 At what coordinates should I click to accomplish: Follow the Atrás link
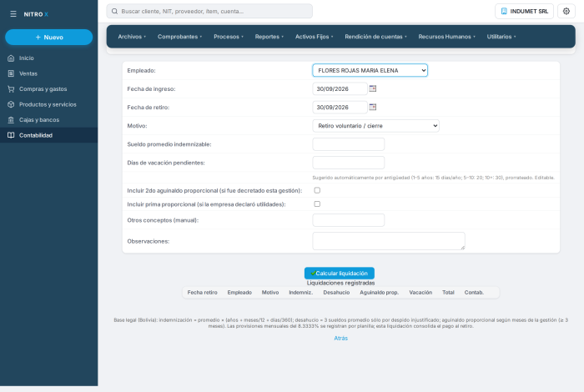[x=340, y=338]
